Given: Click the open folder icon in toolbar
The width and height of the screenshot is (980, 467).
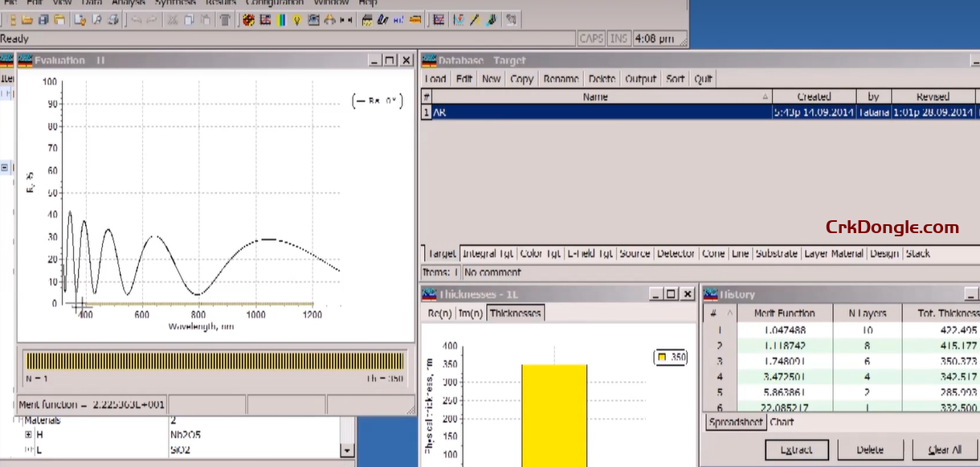Looking at the screenshot, I should click(27, 19).
